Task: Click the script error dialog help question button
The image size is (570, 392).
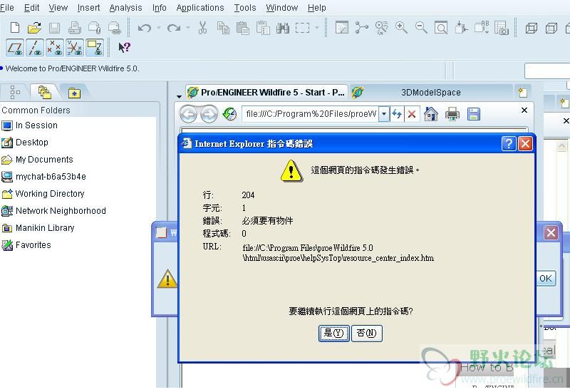Action: (509, 144)
